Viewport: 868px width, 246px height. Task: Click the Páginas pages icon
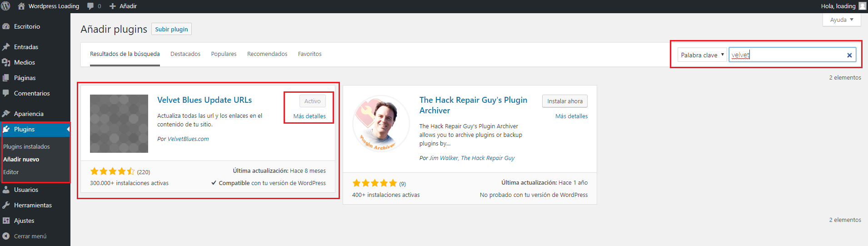tap(6, 78)
